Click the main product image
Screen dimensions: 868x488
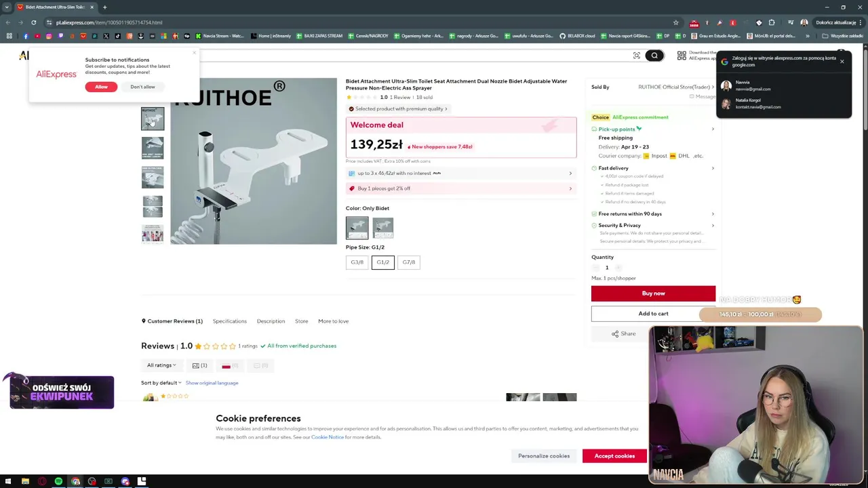coord(253,161)
